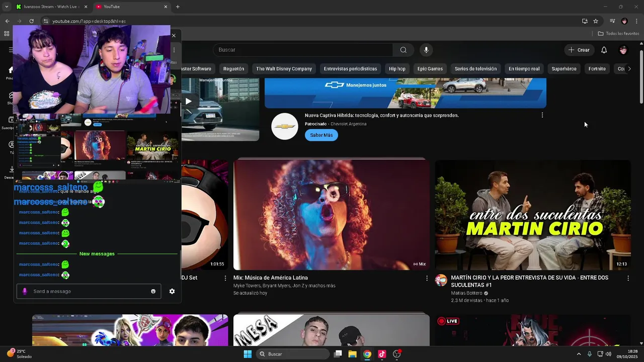The image size is (644, 362).
Task: Click the Send a message chat input
Action: [89, 291]
